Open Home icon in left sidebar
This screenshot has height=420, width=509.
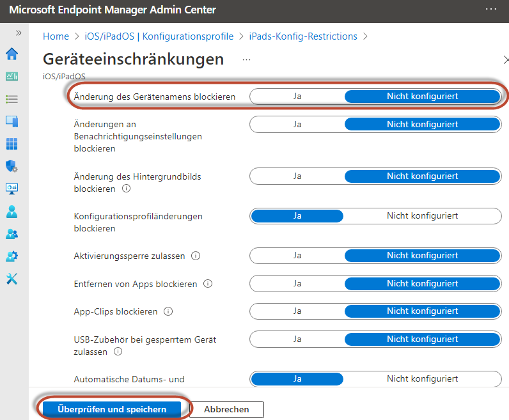[12, 54]
